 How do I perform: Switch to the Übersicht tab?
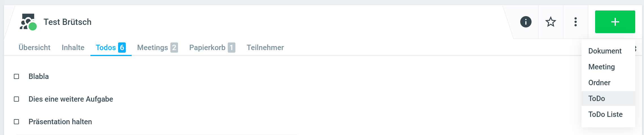pyautogui.click(x=34, y=48)
